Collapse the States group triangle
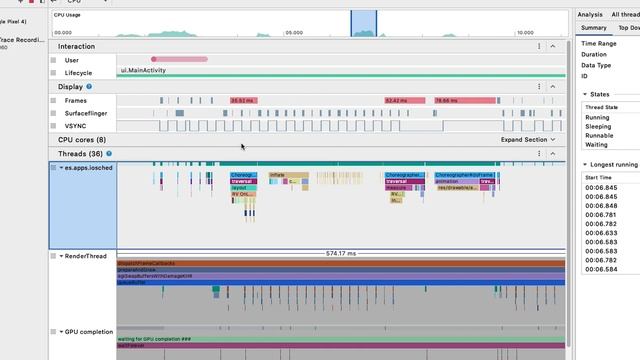Image resolution: width=640 pixels, height=360 pixels. click(x=584, y=94)
